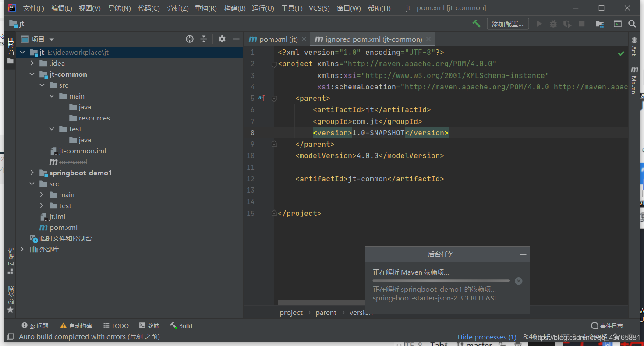Expand the External Libraries node
Viewport: 644px width, 346px height.
22,250
